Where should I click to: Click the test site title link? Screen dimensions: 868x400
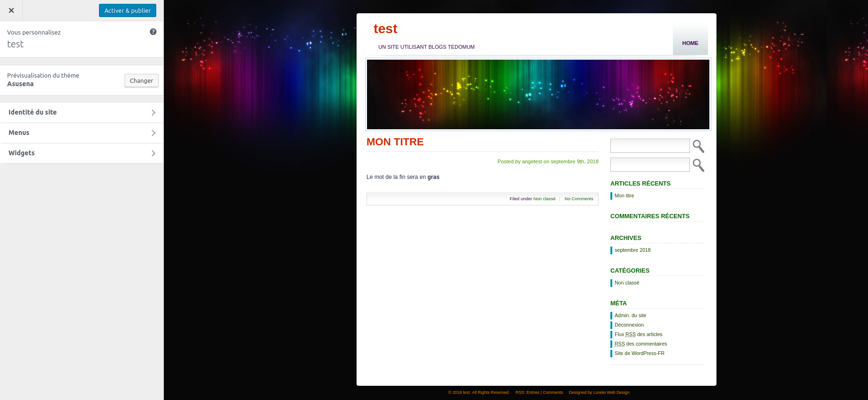[385, 29]
